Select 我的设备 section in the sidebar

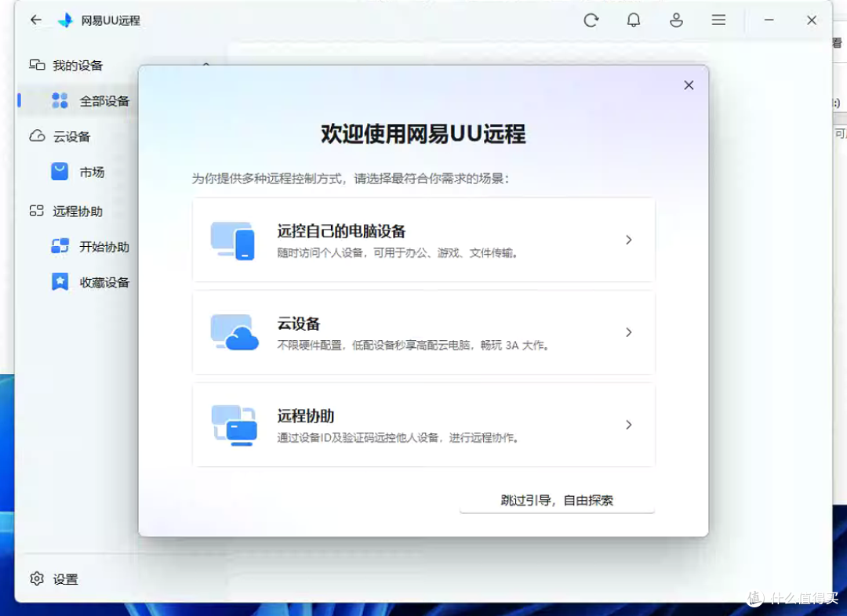pos(78,65)
